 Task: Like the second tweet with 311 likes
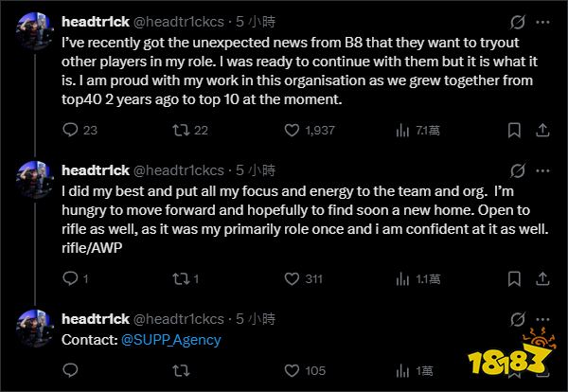coord(291,278)
